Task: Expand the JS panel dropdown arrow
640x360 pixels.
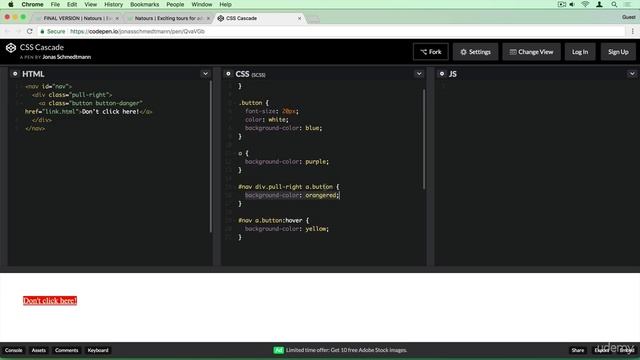Action: coord(632,74)
